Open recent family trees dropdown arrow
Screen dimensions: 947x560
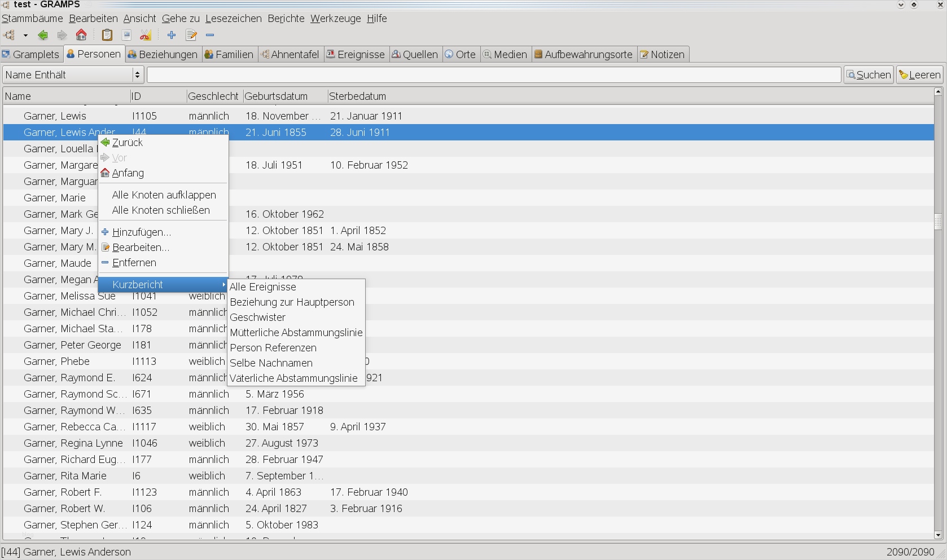25,35
